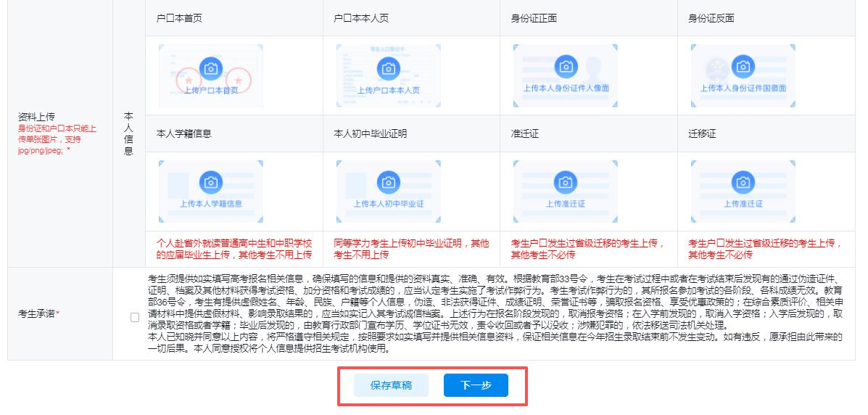Click the 上传本人身份证件人像面 caption text

[x=566, y=88]
